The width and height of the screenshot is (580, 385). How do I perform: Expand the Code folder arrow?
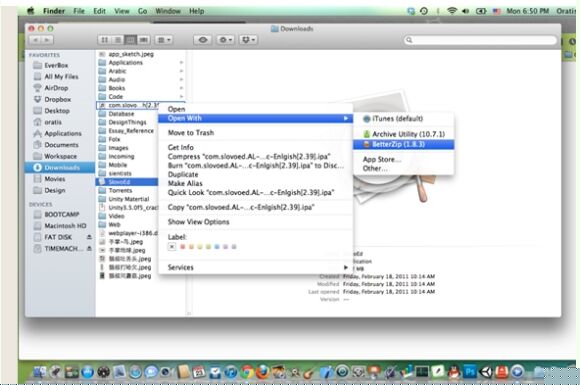tap(181, 97)
